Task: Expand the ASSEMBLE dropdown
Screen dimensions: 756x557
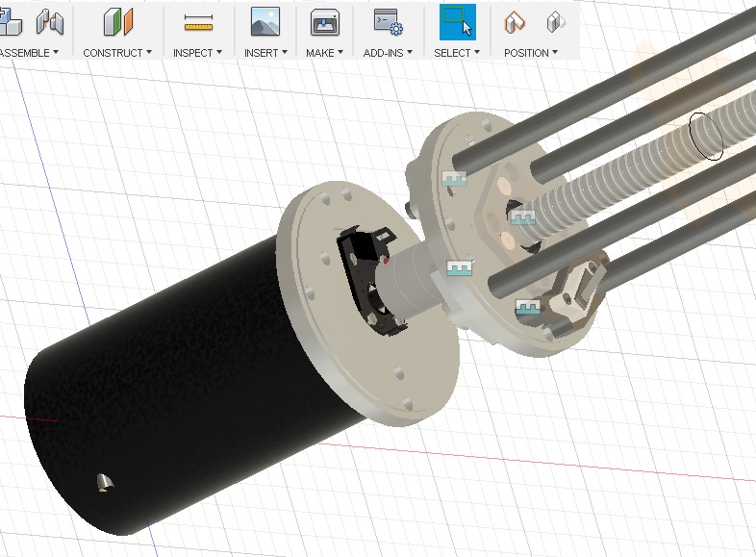Action: [x=27, y=53]
